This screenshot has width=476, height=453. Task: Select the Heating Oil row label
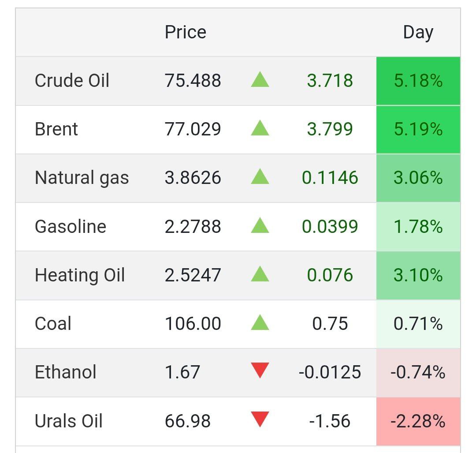point(80,275)
